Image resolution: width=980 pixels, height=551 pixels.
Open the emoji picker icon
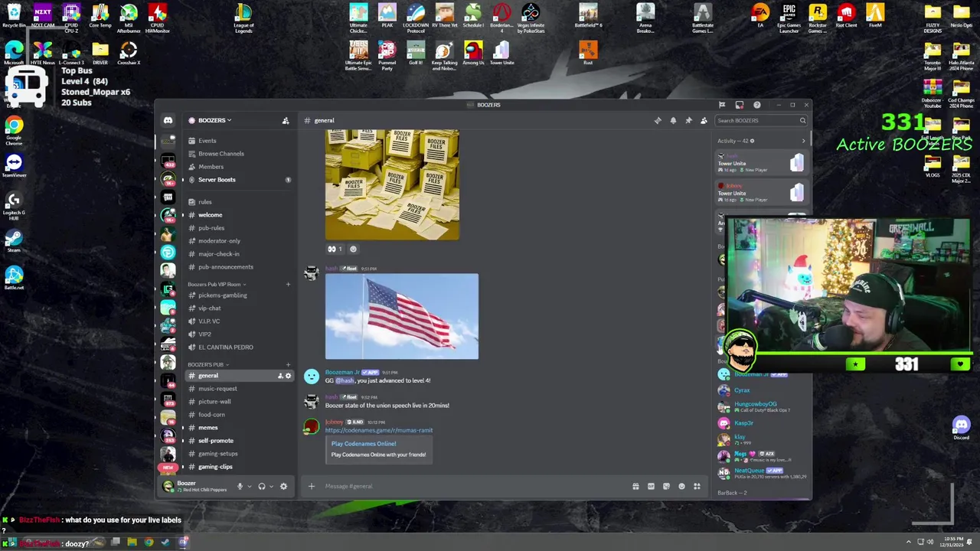[681, 486]
